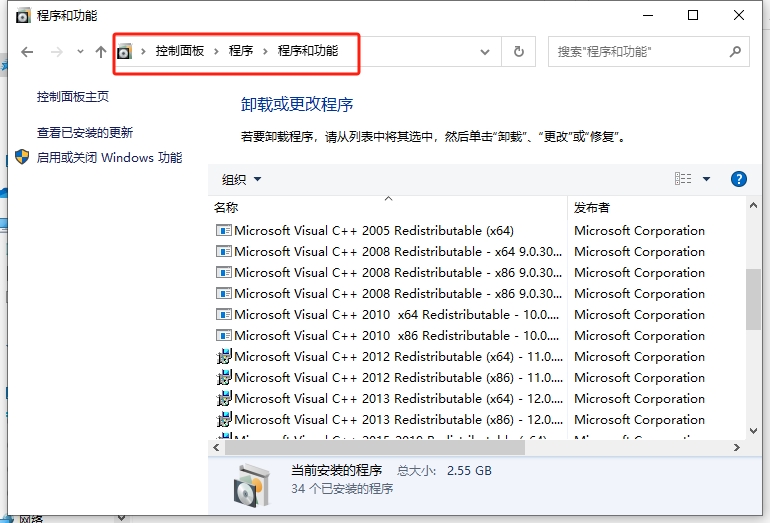Click the horizontal scrollbar thumb
The width and height of the screenshot is (770, 523).
click(375, 447)
